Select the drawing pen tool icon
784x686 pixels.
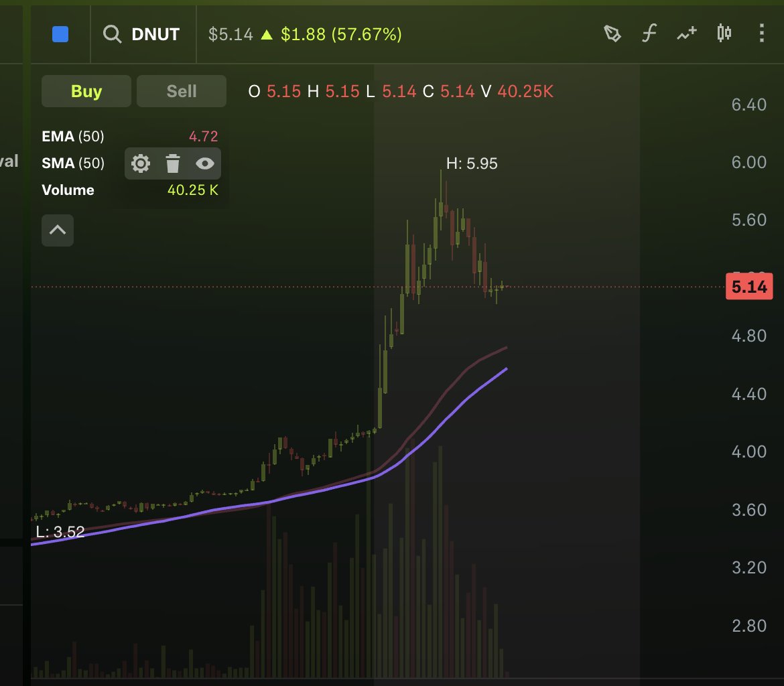(x=612, y=33)
